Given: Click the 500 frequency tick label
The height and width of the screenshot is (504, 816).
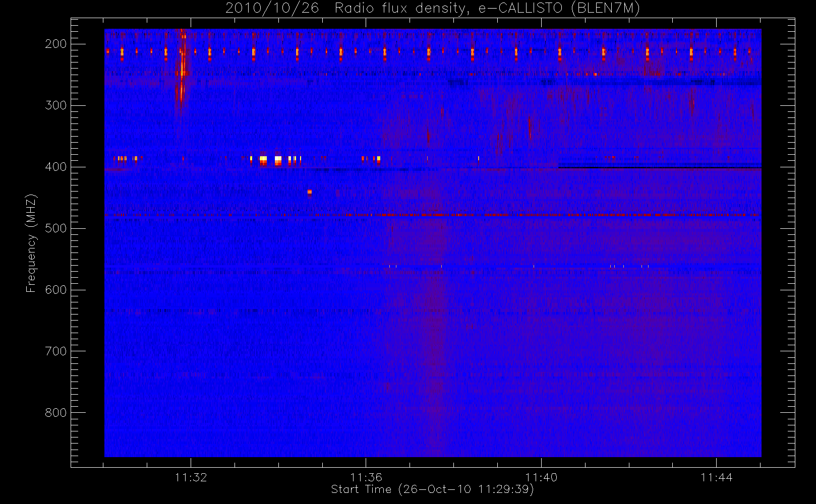Looking at the screenshot, I should point(55,228).
